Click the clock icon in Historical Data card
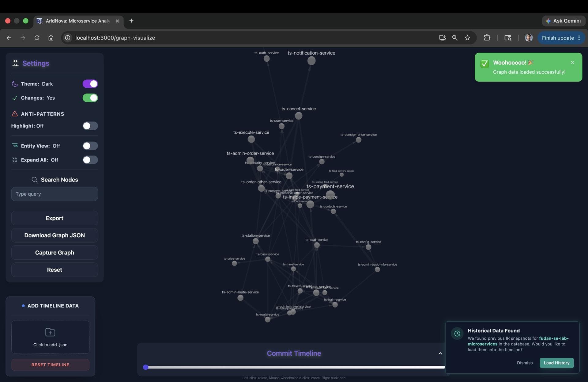The width and height of the screenshot is (588, 382). (x=457, y=334)
